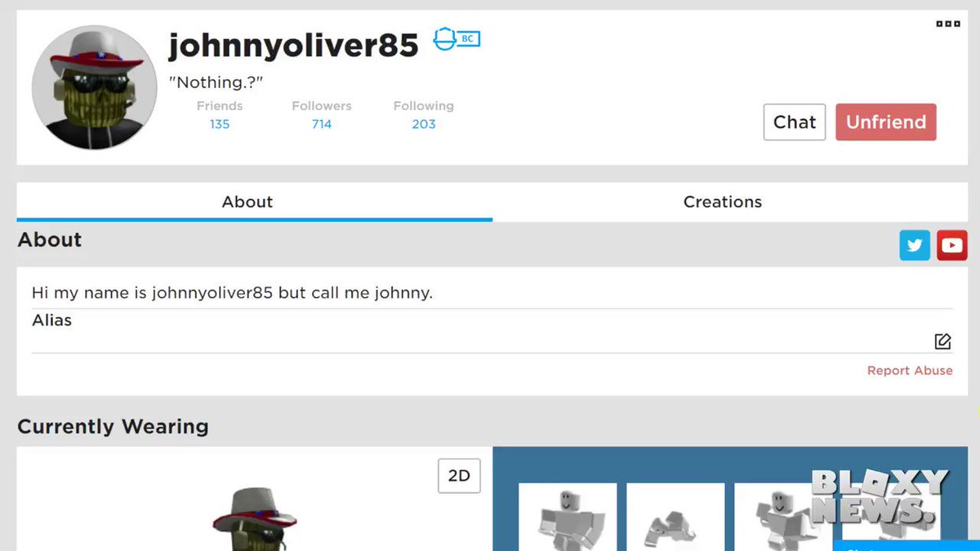Open the Following count 203
Viewport: 980px width, 551px height.
click(x=424, y=124)
